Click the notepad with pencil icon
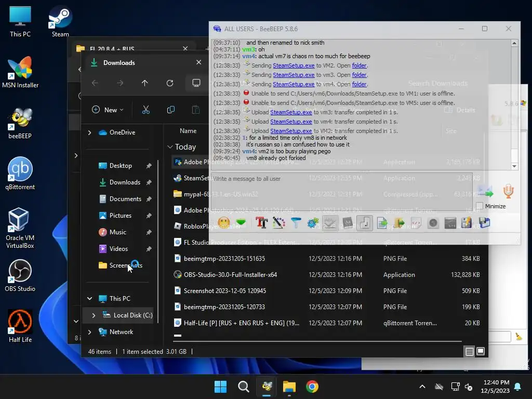 (x=467, y=223)
